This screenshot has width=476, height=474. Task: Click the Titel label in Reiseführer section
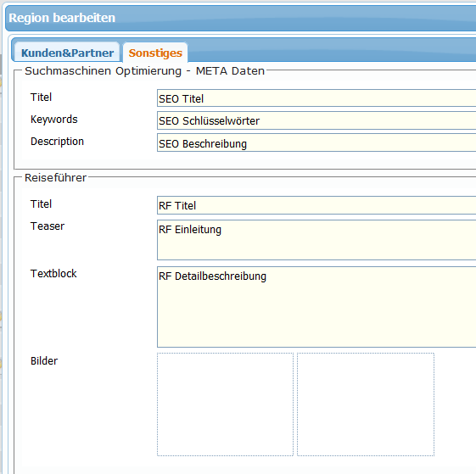(x=41, y=204)
